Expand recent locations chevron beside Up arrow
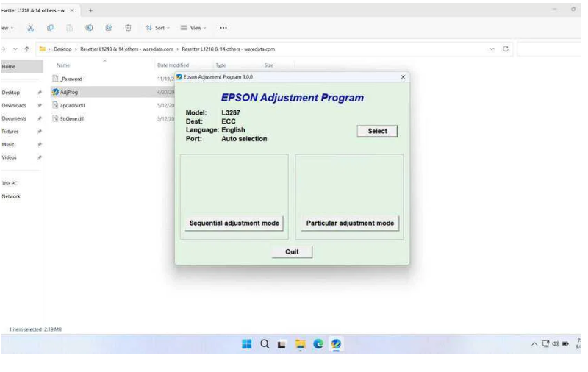588x372 pixels. pos(15,49)
